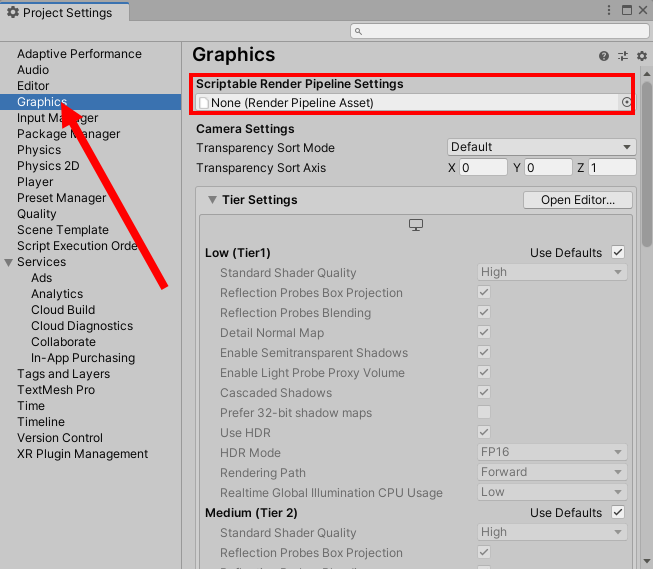Click the Render Pipeline Asset object picker circle

[626, 102]
